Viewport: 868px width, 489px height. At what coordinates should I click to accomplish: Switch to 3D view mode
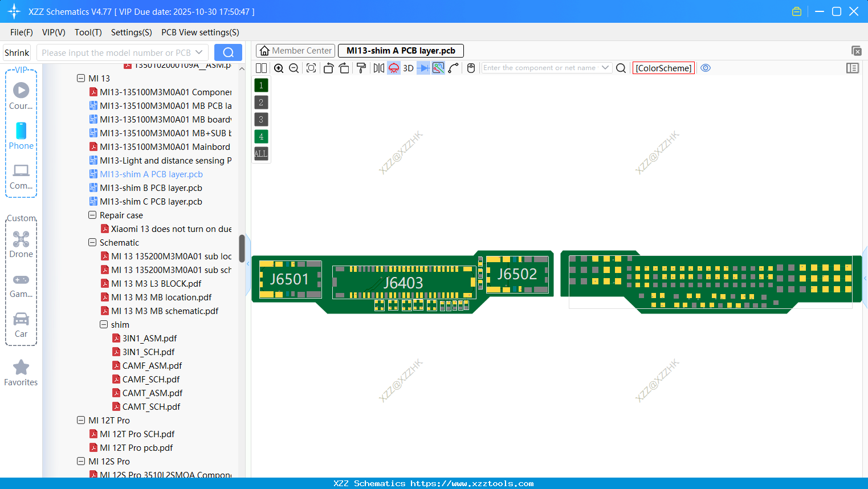(407, 68)
